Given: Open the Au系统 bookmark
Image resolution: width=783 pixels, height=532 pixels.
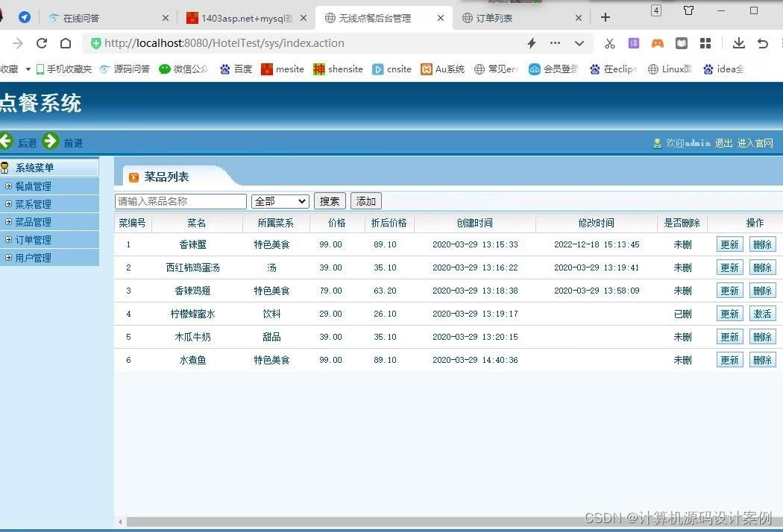Looking at the screenshot, I should (443, 69).
